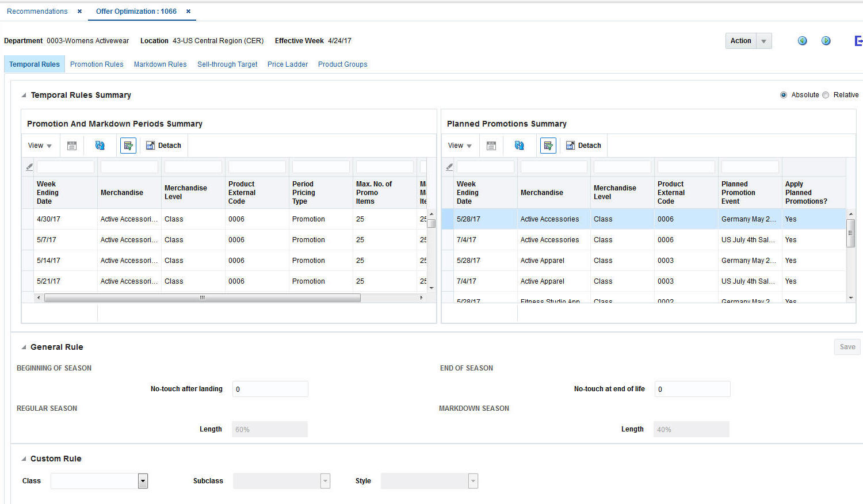Click the horizontal scrollbar of Promotion And Markdown Periods
The image size is (863, 504).
(x=203, y=298)
